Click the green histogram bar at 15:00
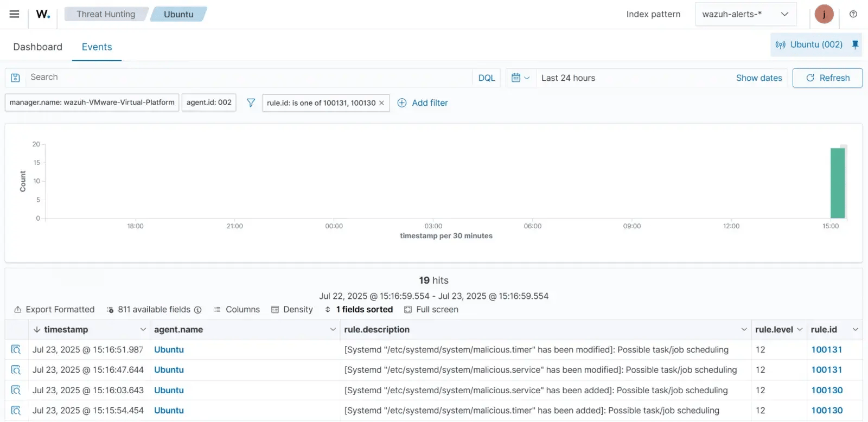This screenshot has height=422, width=868. [838, 183]
